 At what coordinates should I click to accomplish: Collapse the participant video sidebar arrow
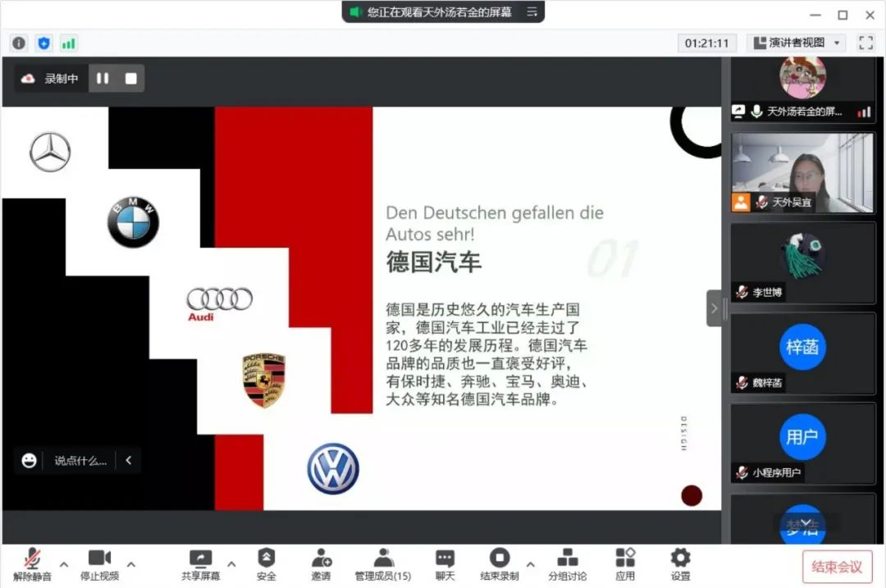click(x=715, y=308)
